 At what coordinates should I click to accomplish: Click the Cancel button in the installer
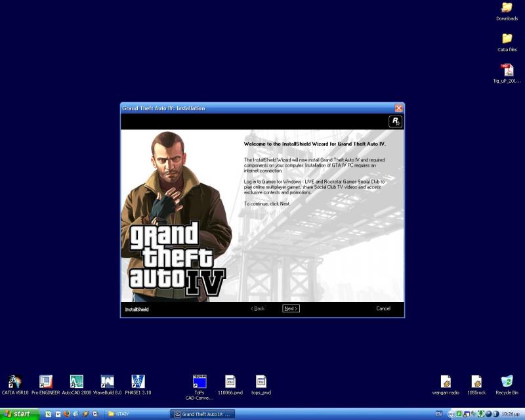pyautogui.click(x=383, y=308)
